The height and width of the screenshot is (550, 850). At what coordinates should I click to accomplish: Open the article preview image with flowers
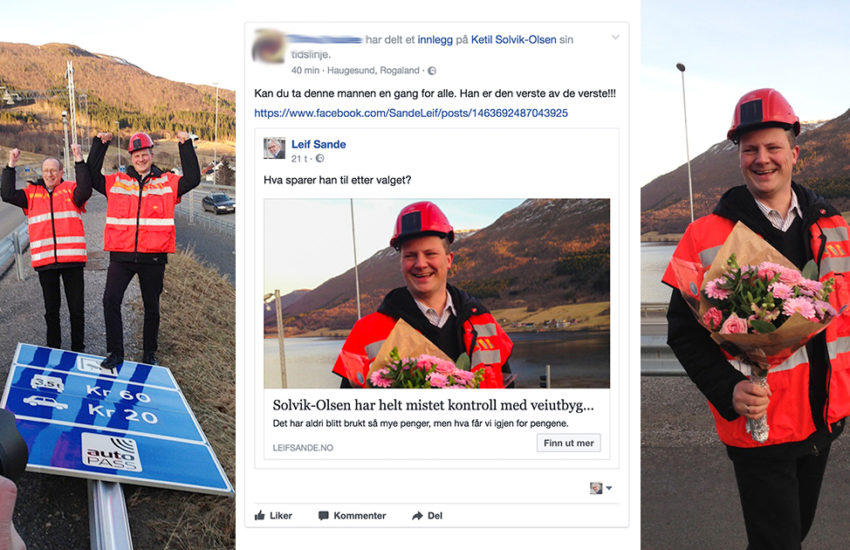click(x=437, y=293)
